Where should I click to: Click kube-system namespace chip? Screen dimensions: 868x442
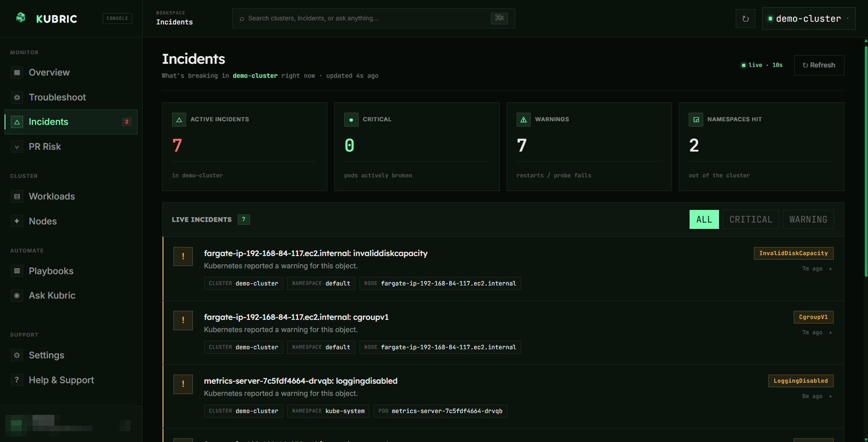[x=328, y=411]
